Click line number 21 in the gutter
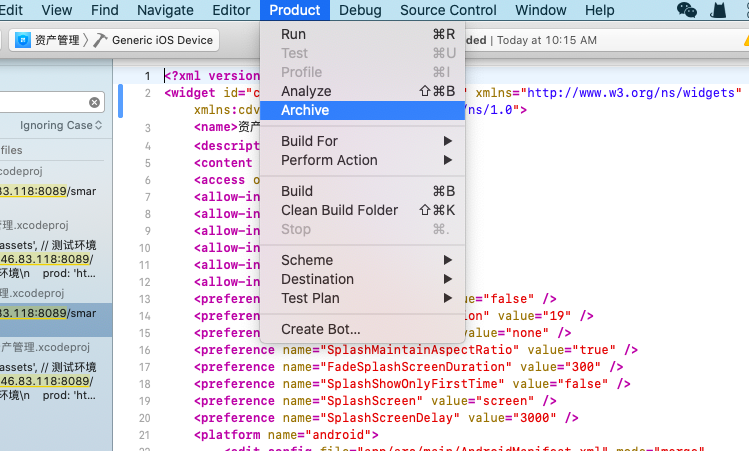Image resolution: width=749 pixels, height=451 pixels. [x=145, y=435]
